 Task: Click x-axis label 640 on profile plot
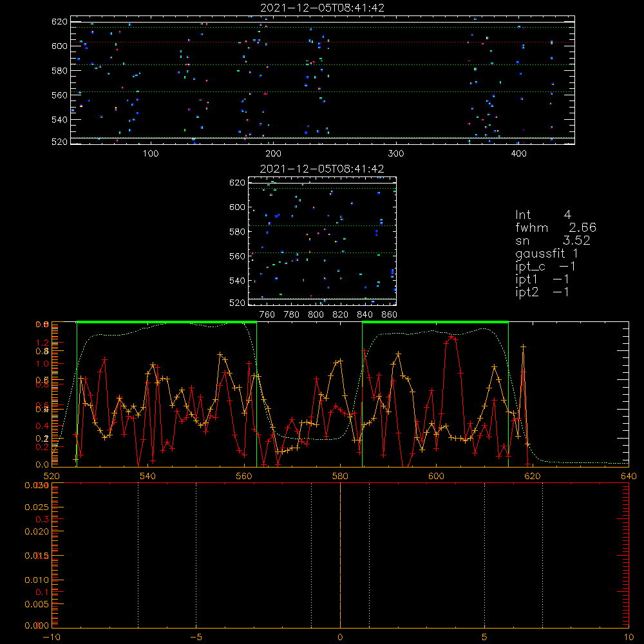629,477
